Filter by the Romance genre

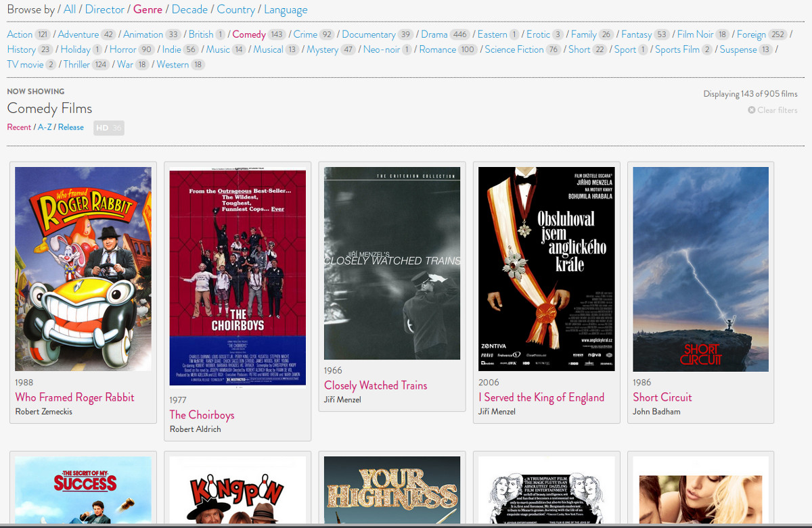(x=438, y=49)
